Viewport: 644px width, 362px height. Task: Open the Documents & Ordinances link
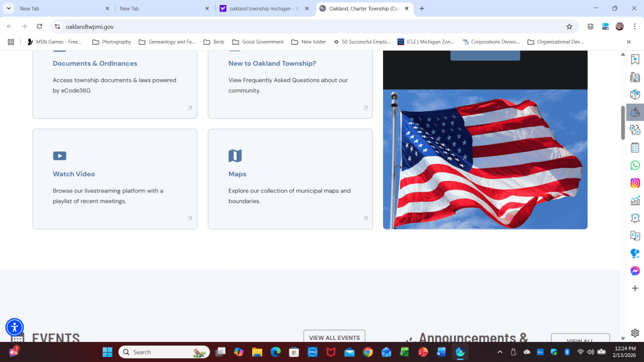[95, 63]
